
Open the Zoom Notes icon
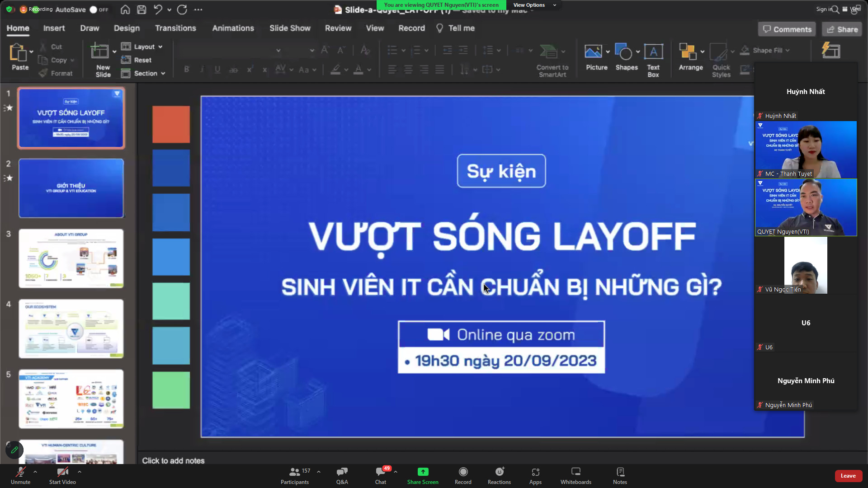pos(620,472)
